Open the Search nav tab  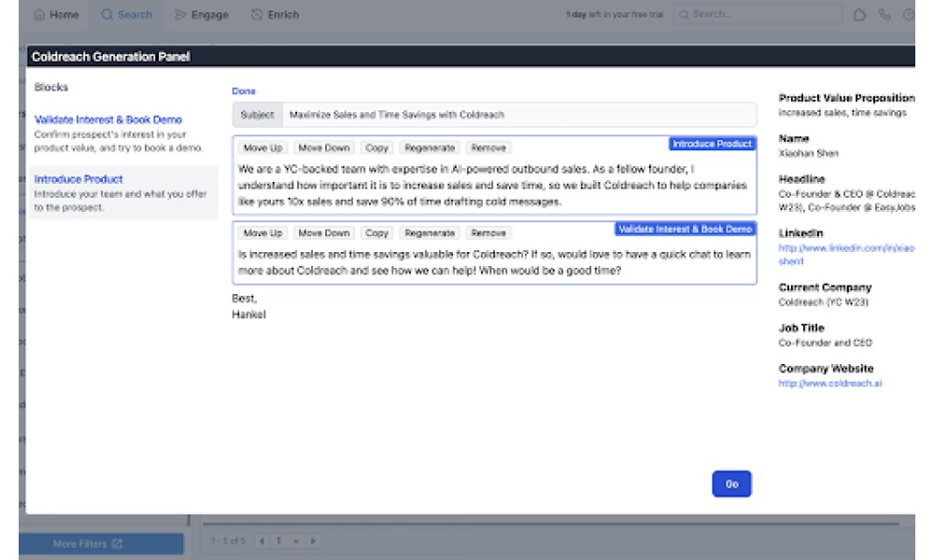click(126, 14)
